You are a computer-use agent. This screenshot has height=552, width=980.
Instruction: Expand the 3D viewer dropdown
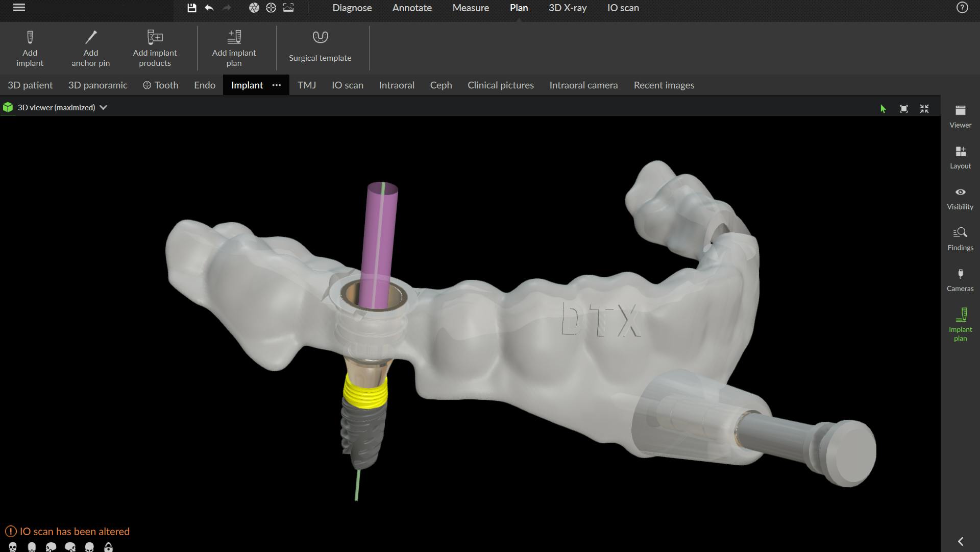[103, 108]
